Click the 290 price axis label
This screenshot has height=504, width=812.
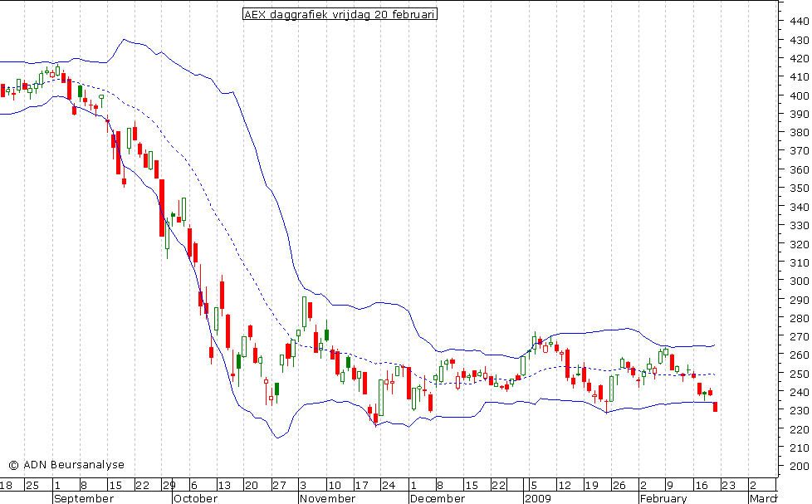point(800,300)
